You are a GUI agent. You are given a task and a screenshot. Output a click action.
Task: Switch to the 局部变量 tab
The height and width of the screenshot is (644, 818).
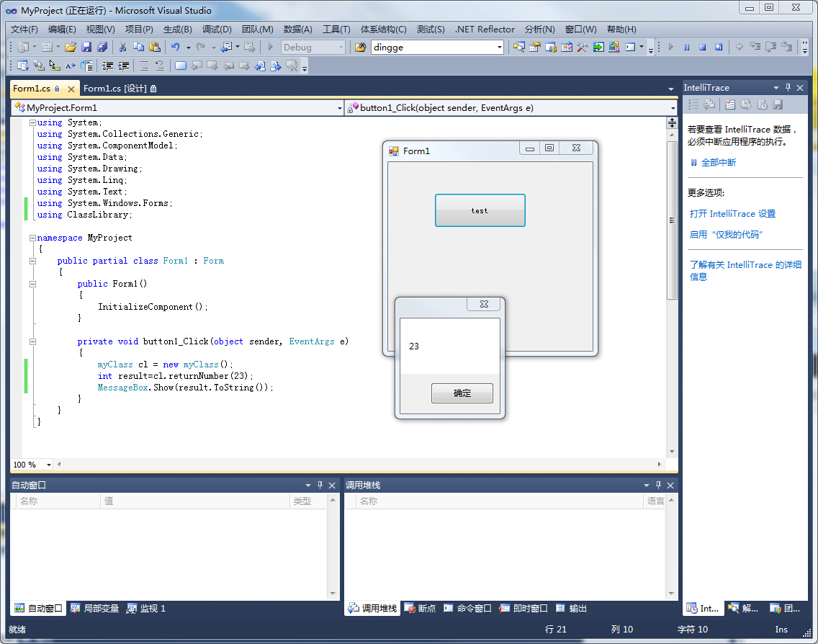95,609
